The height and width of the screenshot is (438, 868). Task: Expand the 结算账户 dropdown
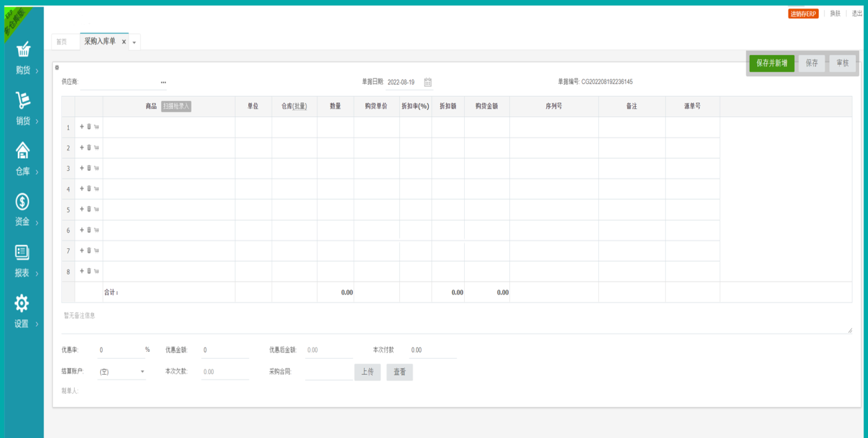[x=142, y=372]
